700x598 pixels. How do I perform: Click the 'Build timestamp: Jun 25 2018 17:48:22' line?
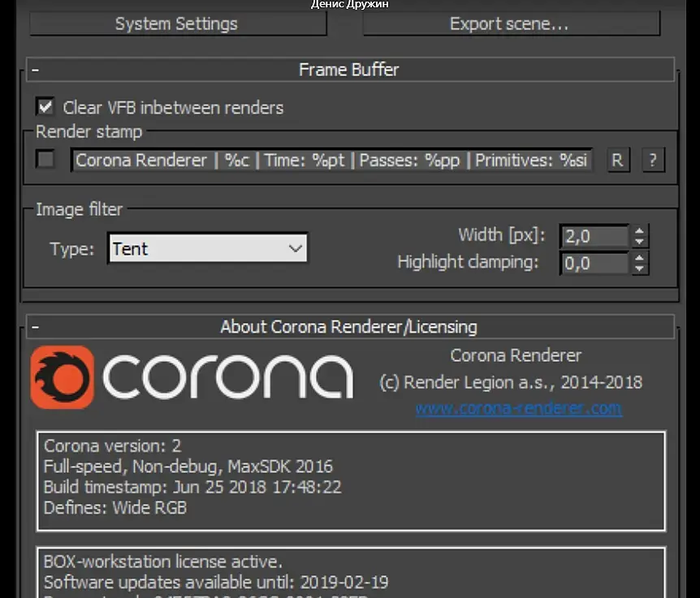tap(192, 487)
